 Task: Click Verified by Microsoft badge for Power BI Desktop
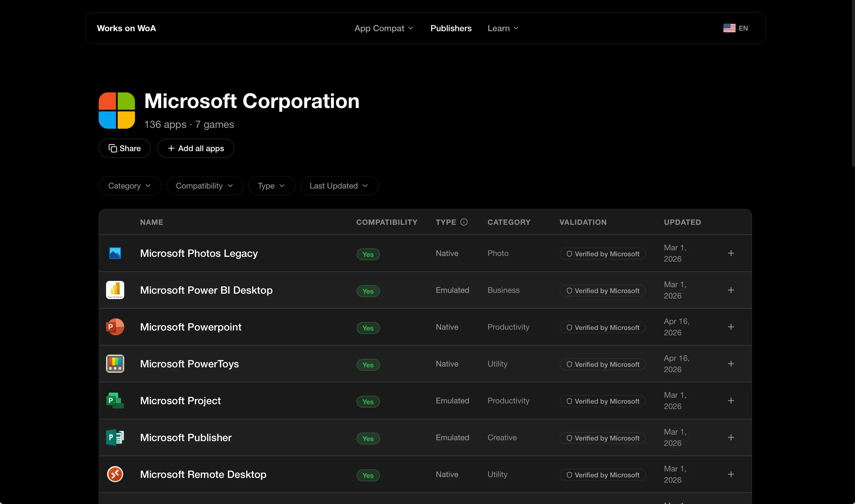coord(603,291)
